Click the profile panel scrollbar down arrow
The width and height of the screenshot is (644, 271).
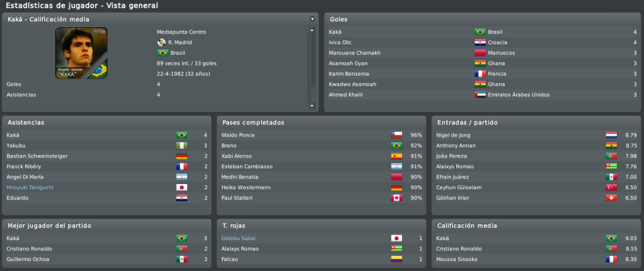312,105
